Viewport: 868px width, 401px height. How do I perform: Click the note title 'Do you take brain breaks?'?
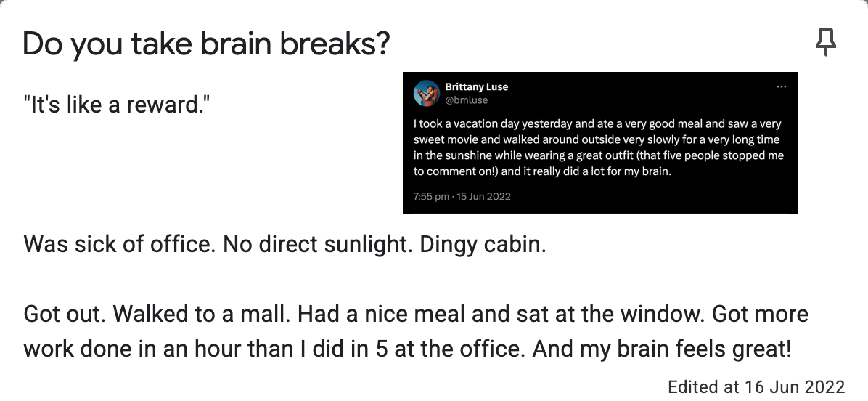207,44
